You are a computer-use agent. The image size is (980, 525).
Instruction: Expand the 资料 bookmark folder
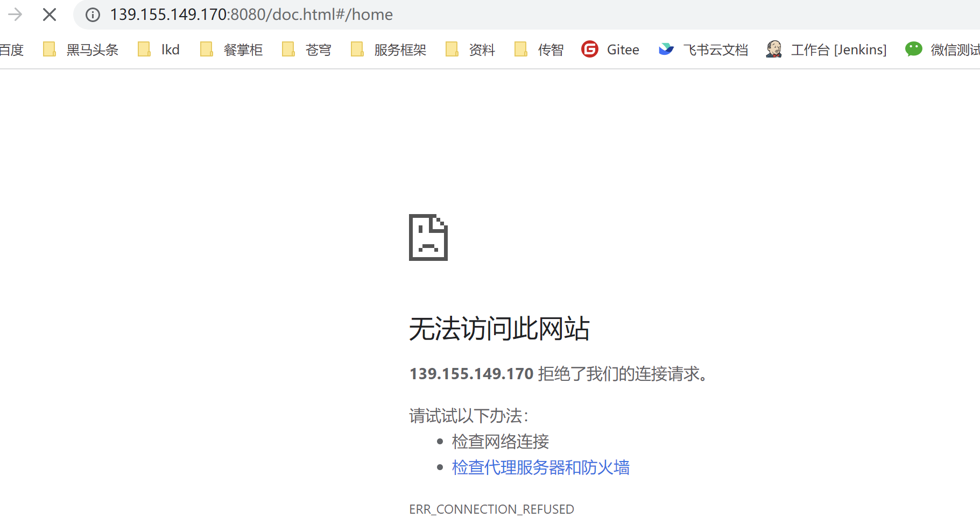[x=470, y=49]
